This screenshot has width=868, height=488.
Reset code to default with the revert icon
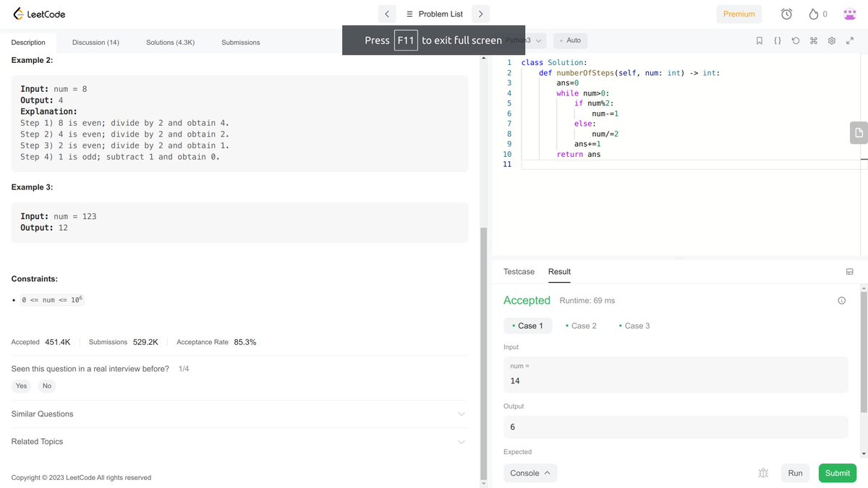796,40
